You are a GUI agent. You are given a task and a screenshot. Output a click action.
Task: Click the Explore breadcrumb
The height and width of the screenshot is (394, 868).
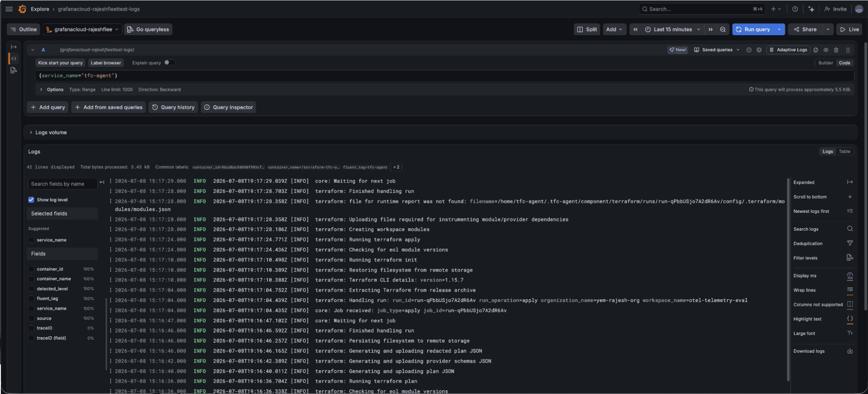(x=40, y=9)
